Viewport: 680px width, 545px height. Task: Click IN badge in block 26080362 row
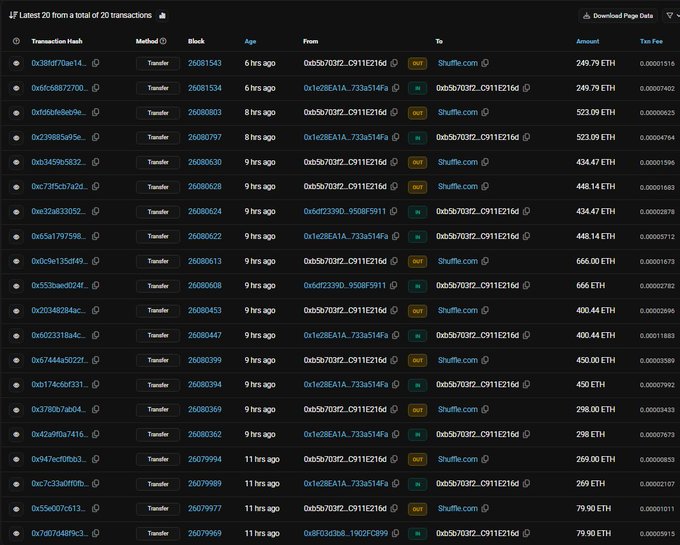coord(418,434)
